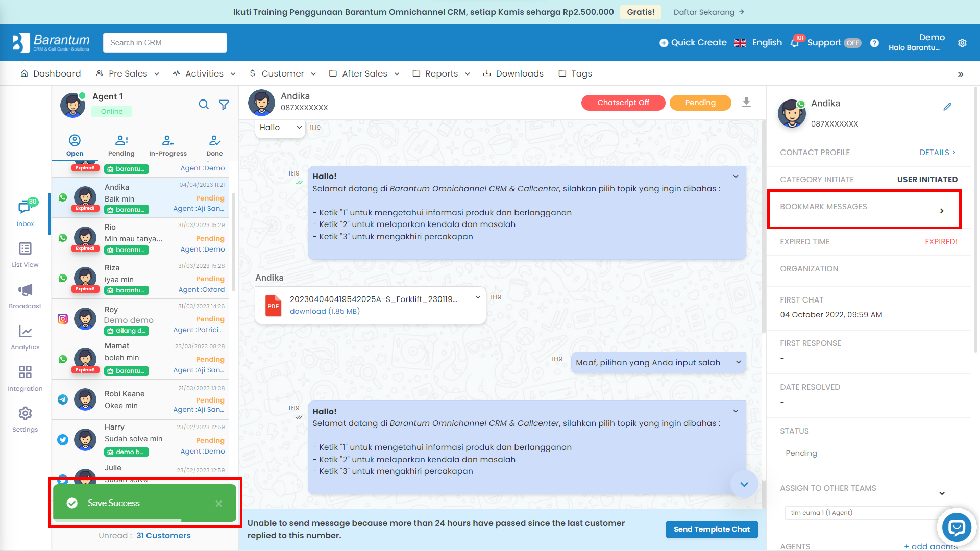Screen dimensions: 980x551
Task: Edit contact Andika with pencil icon
Action: pyautogui.click(x=947, y=107)
